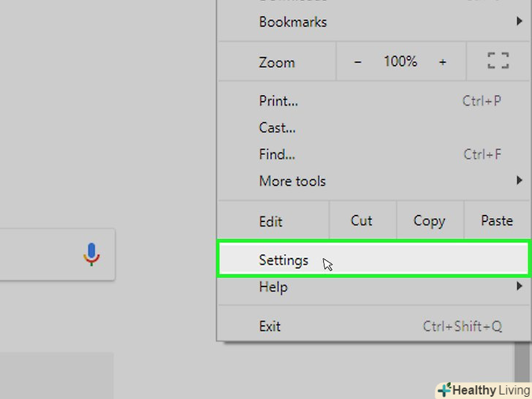Select the Cast... menu entry
This screenshot has height=399, width=532.
tap(278, 128)
